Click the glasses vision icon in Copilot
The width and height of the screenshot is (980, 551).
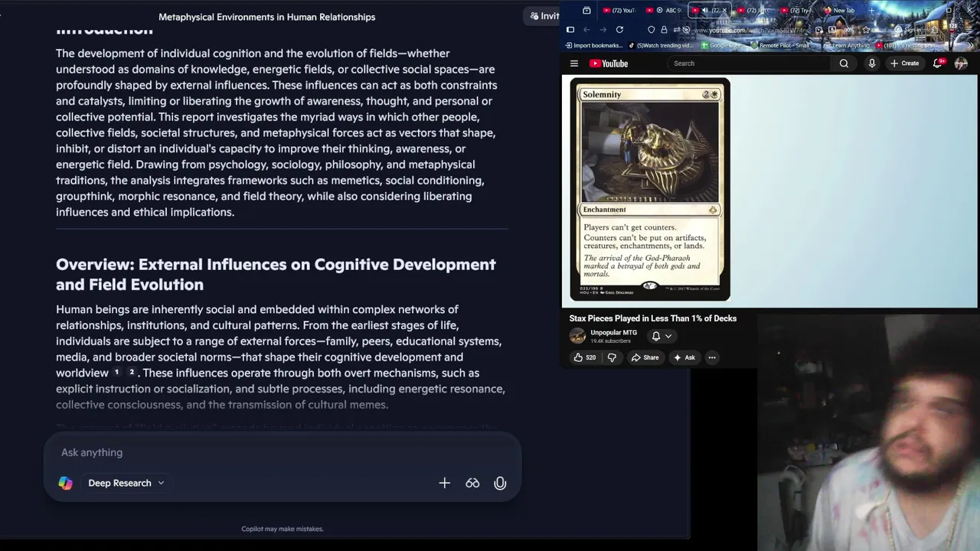(x=472, y=483)
